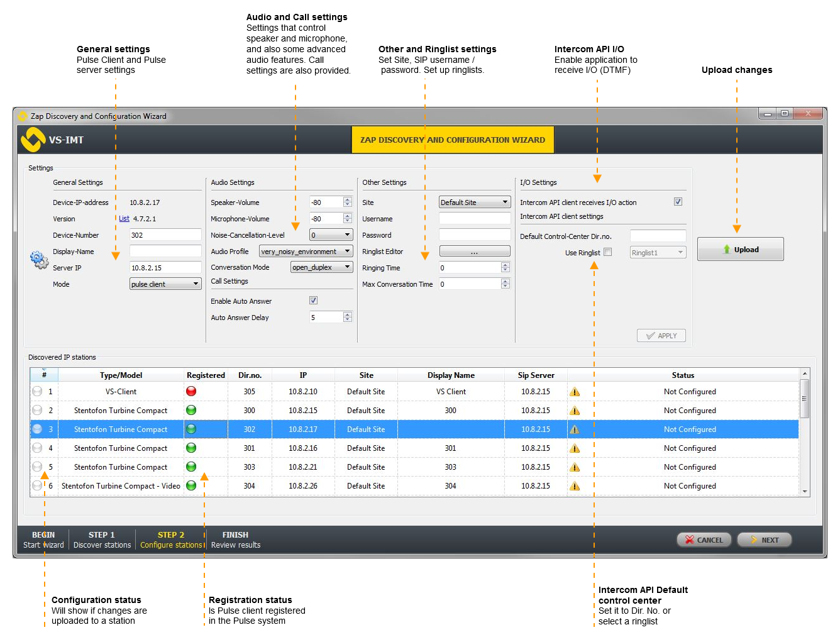
Task: Expand the Audio Profile dropdown
Action: tap(306, 252)
